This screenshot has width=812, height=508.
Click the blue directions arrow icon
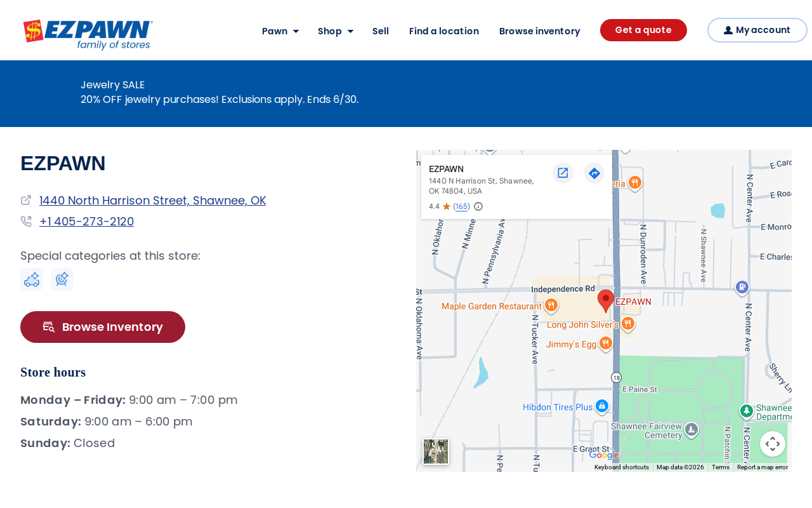coord(594,173)
